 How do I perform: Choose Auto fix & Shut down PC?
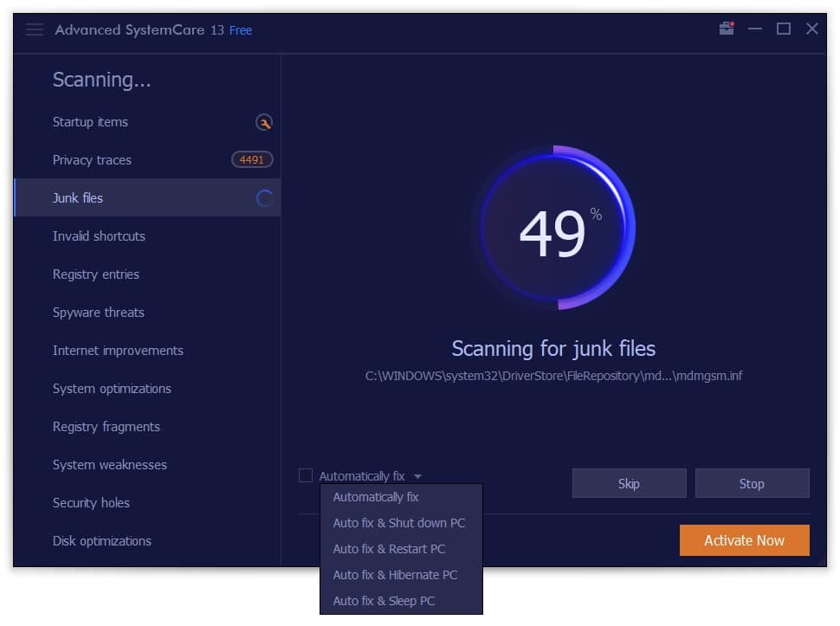tap(401, 523)
